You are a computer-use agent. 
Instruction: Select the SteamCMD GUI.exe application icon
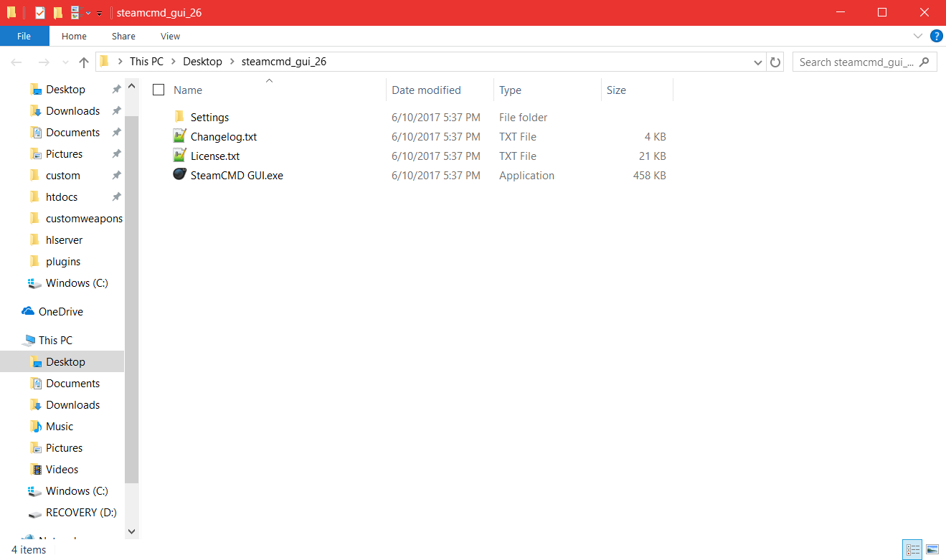pos(180,175)
